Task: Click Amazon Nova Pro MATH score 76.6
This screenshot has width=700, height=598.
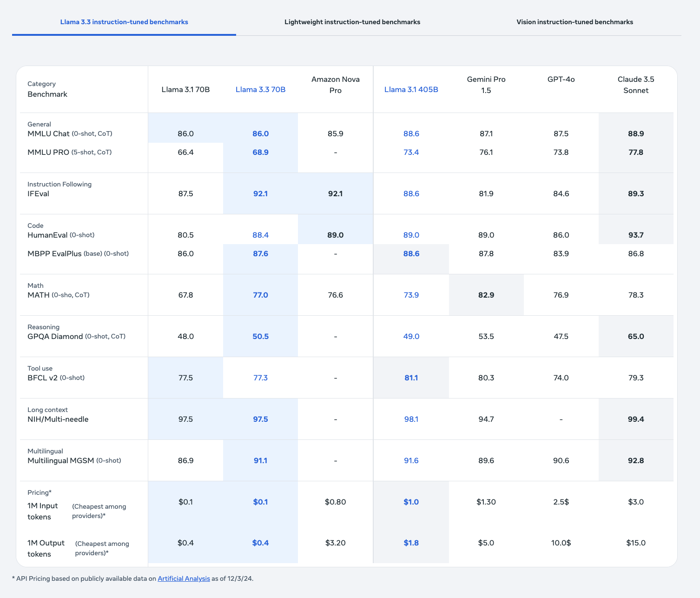Action: (335, 295)
